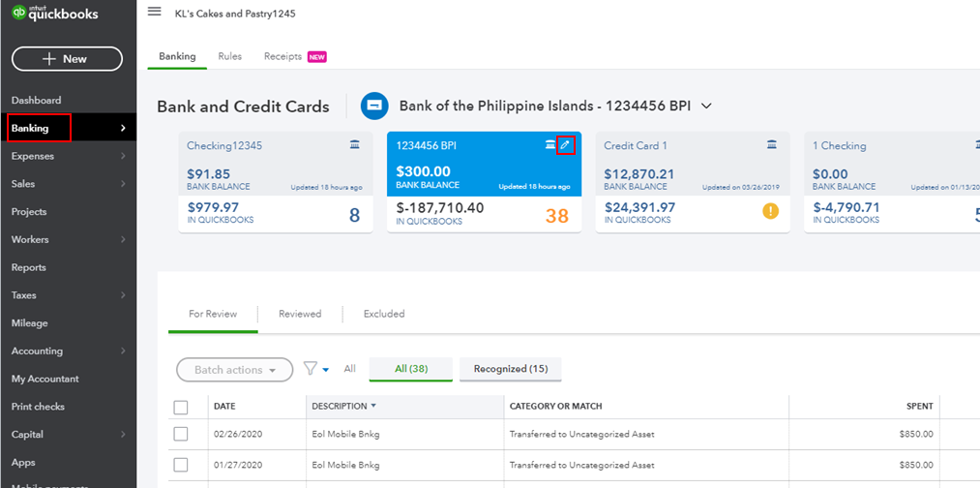Screen dimensions: 980x488
Task: Check the box for 02/26/2020 transaction
Action: point(181,434)
